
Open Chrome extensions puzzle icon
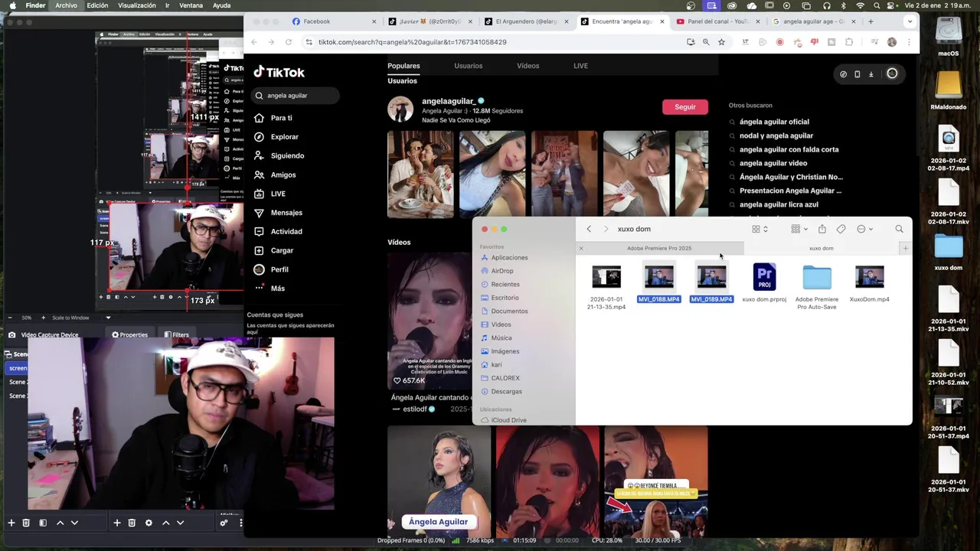[849, 42]
